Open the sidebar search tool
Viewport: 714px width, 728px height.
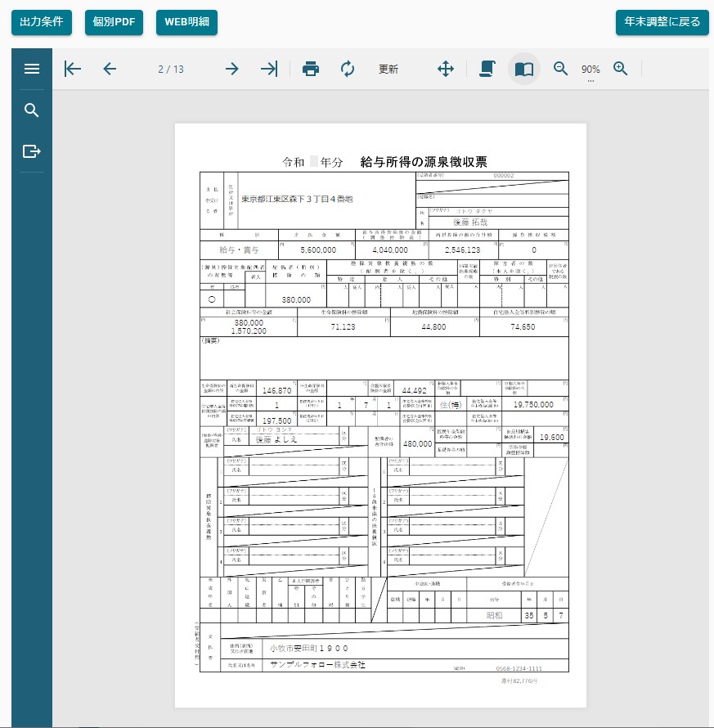point(32,110)
